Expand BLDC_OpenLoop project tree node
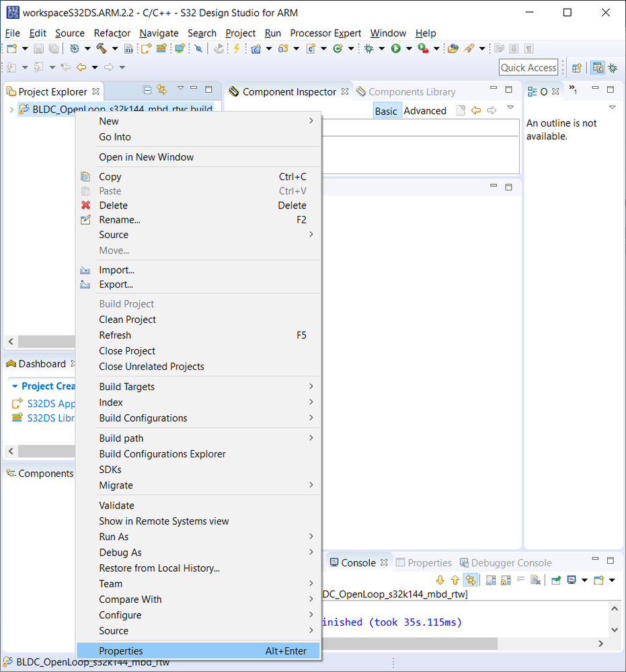 tap(11, 110)
